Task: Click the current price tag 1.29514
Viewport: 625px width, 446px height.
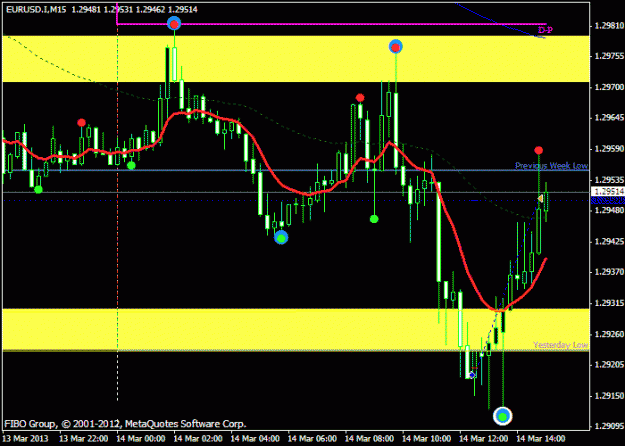Action: [x=608, y=192]
